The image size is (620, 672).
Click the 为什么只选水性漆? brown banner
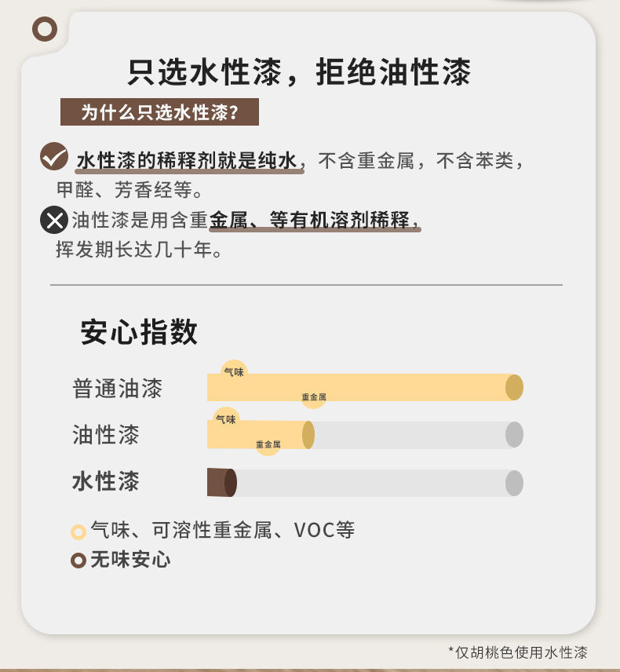[159, 112]
